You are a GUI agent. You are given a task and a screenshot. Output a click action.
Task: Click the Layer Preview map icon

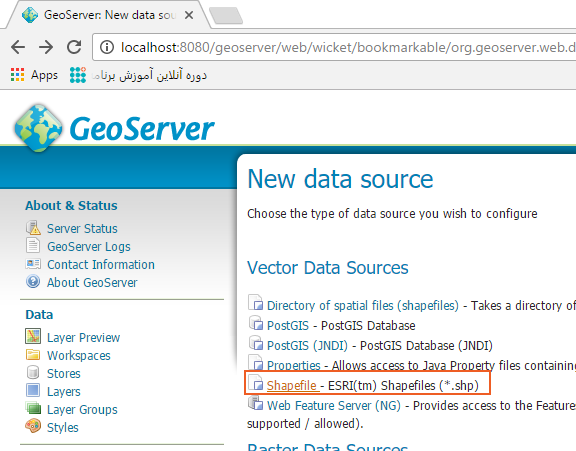coord(33,336)
